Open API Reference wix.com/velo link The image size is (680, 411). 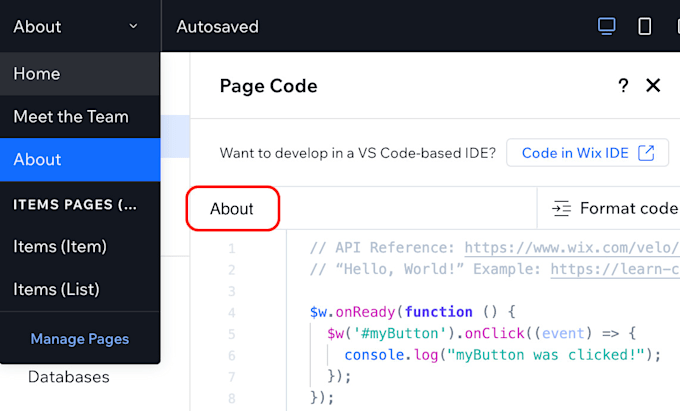(x=572, y=248)
